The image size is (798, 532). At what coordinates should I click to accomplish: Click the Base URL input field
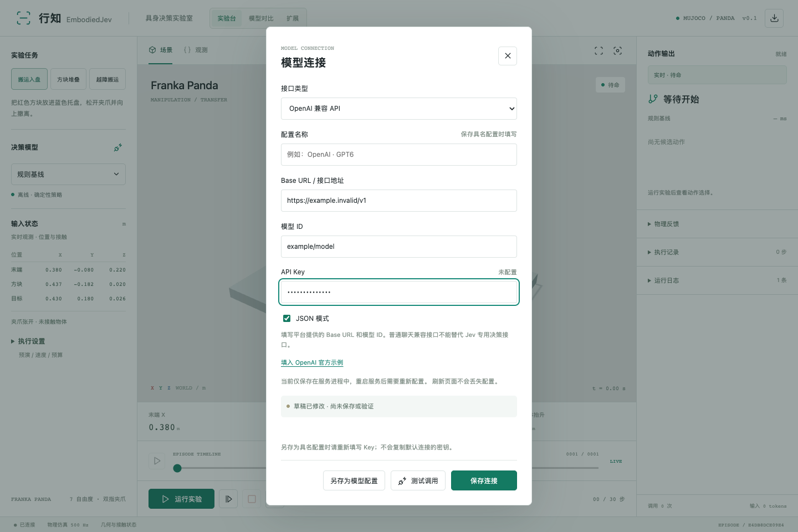399,201
